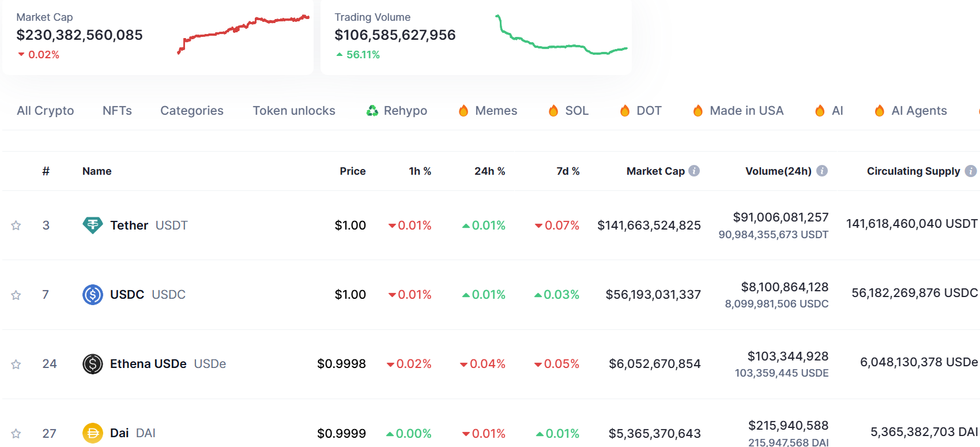Viewport: 980px width, 447px height.
Task: Switch to the Categories tab
Action: coord(191,110)
